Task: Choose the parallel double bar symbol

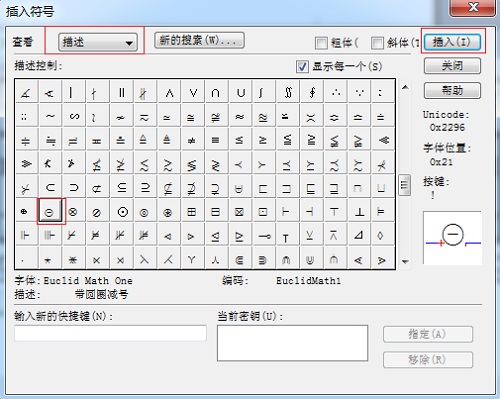Action: pyautogui.click(x=122, y=92)
